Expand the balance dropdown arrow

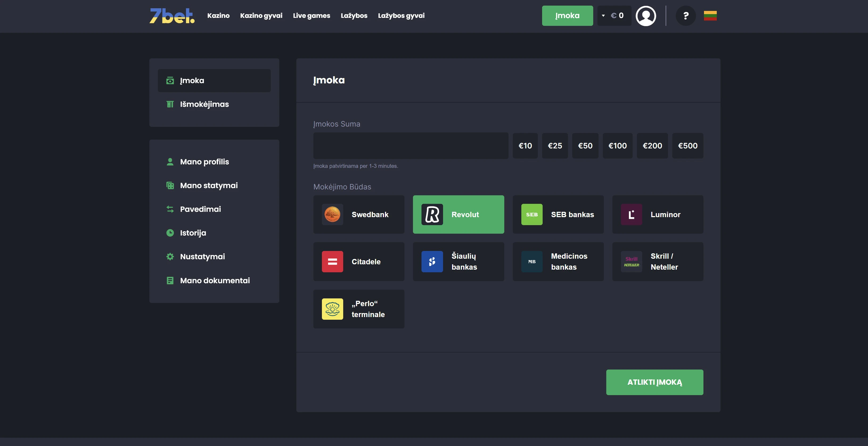603,16
